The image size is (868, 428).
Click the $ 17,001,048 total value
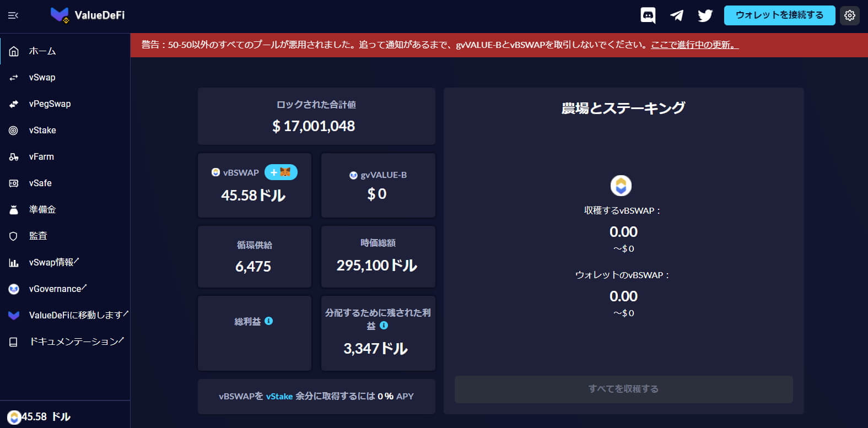[314, 126]
